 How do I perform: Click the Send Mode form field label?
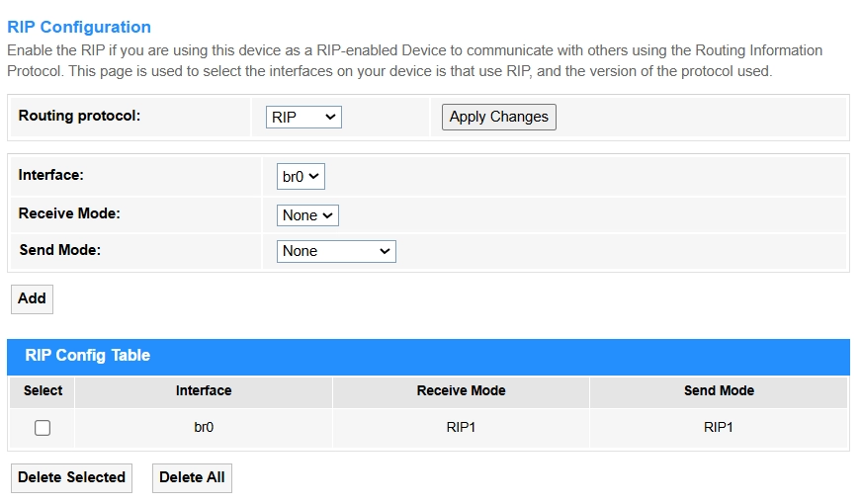point(59,250)
